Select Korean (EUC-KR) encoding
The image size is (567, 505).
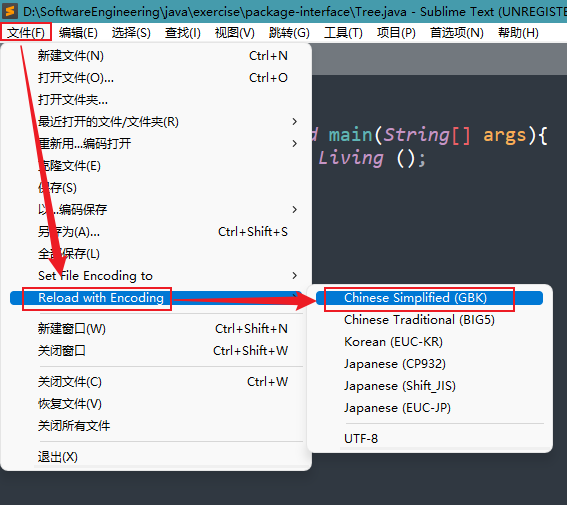(x=430, y=342)
